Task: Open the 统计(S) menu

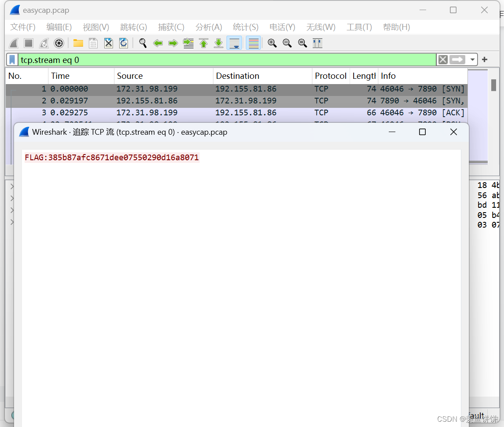Action: pyautogui.click(x=245, y=27)
